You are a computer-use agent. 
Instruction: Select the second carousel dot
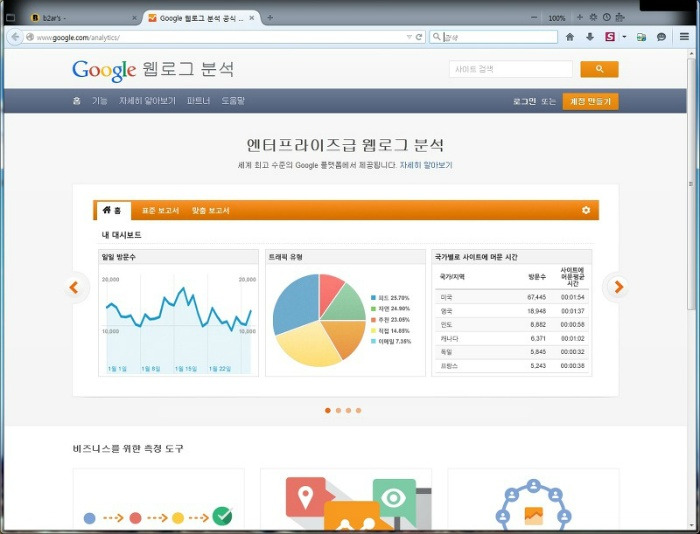click(338, 410)
